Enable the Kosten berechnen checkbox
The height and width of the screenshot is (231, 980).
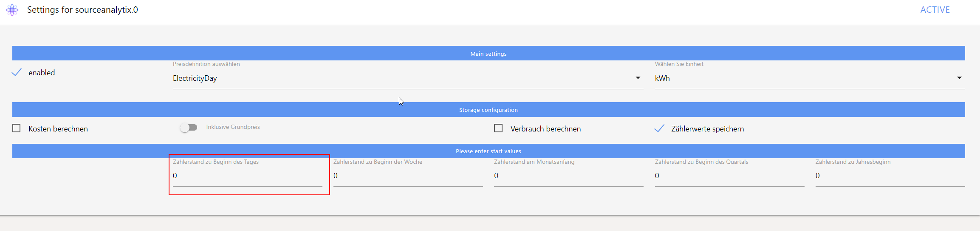[17, 128]
